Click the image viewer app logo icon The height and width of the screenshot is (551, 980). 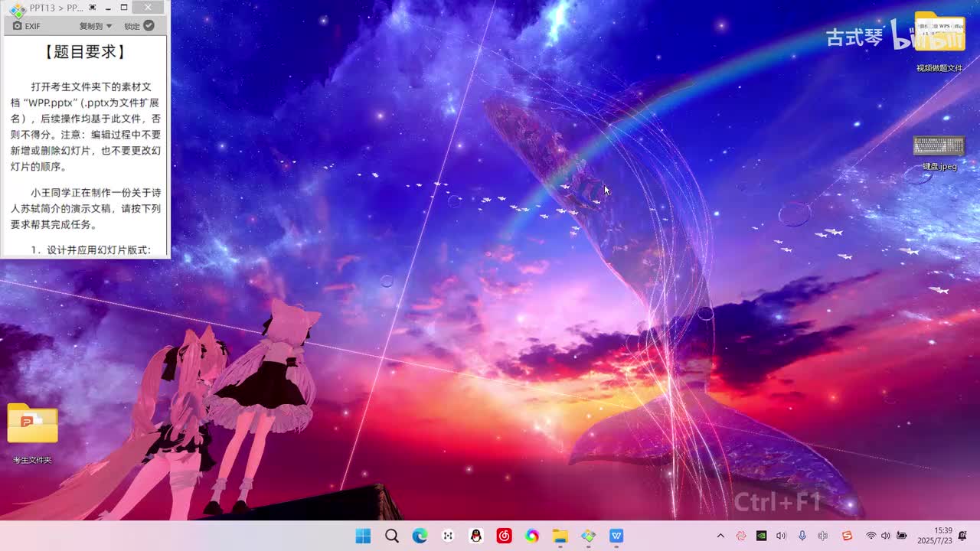pos(18,9)
